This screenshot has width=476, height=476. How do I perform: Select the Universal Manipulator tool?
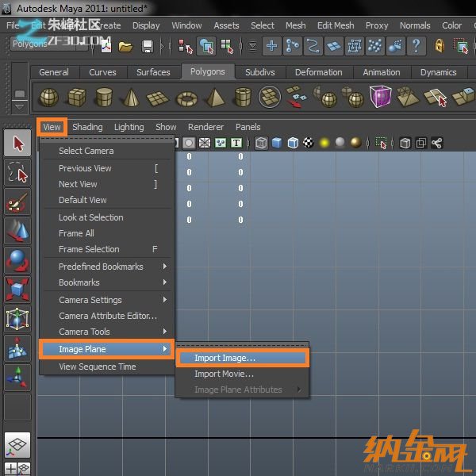click(17, 319)
